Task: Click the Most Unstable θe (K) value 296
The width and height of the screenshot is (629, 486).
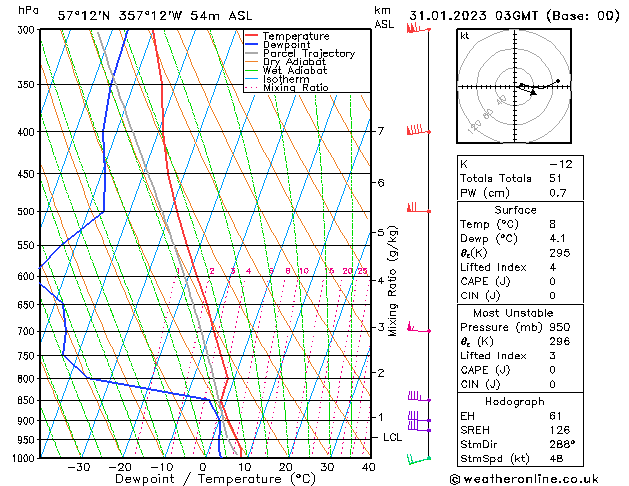Action: [x=560, y=341]
